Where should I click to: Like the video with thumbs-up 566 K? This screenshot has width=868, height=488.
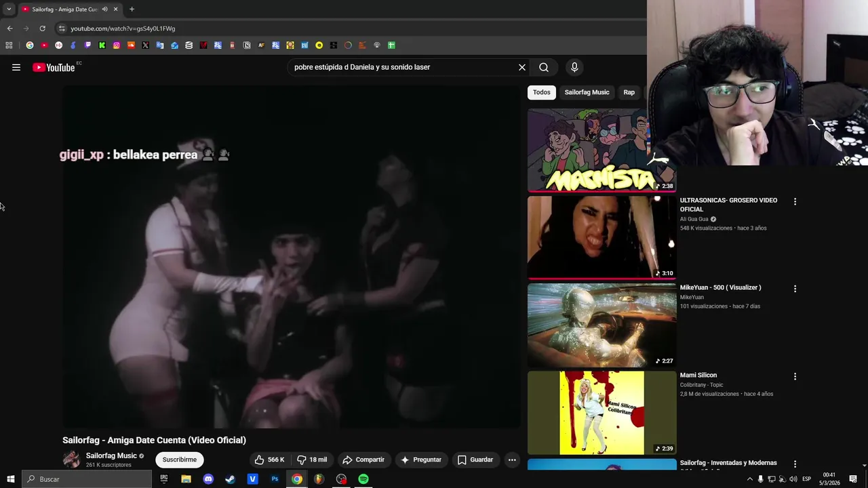pyautogui.click(x=270, y=460)
